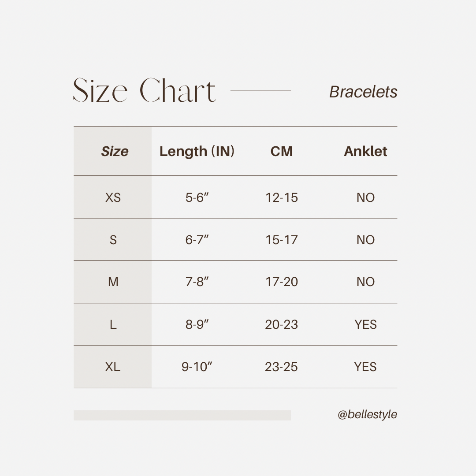This screenshot has width=476, height=476.
Task: Select the "Bracelets" heading label
Action: pos(363,92)
